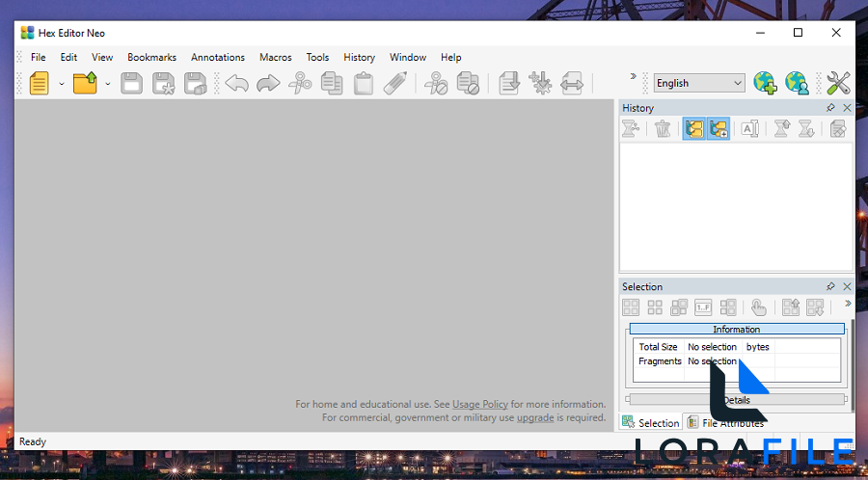Screen dimensions: 868x480
Task: Show more Selection toolbar items via chevron
Action: coord(848,304)
